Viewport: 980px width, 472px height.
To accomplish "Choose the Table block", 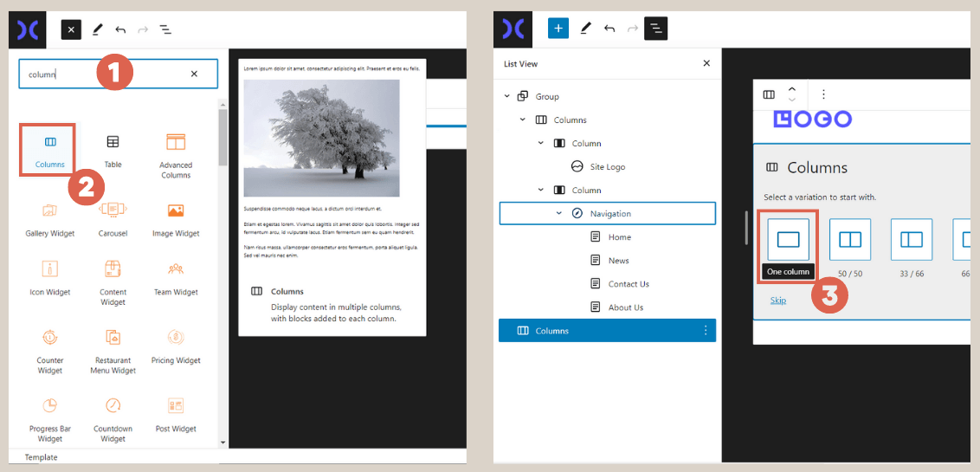I will tap(113, 149).
